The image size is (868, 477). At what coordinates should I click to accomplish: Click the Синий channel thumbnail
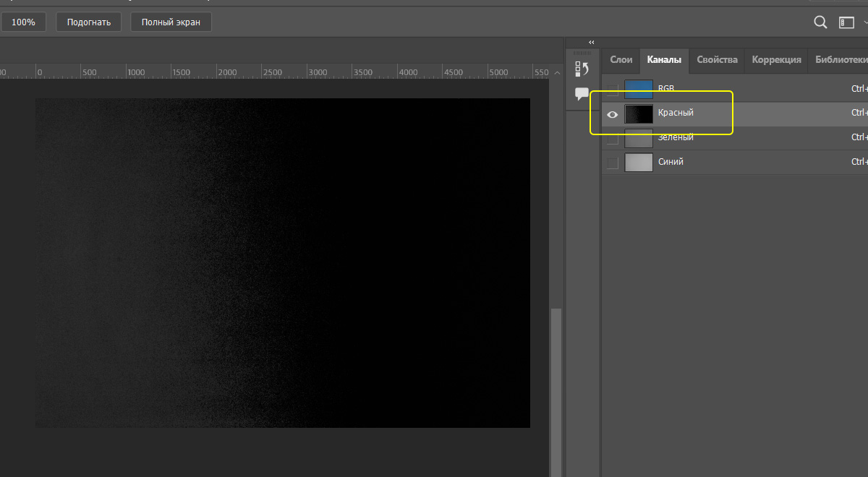(x=639, y=163)
